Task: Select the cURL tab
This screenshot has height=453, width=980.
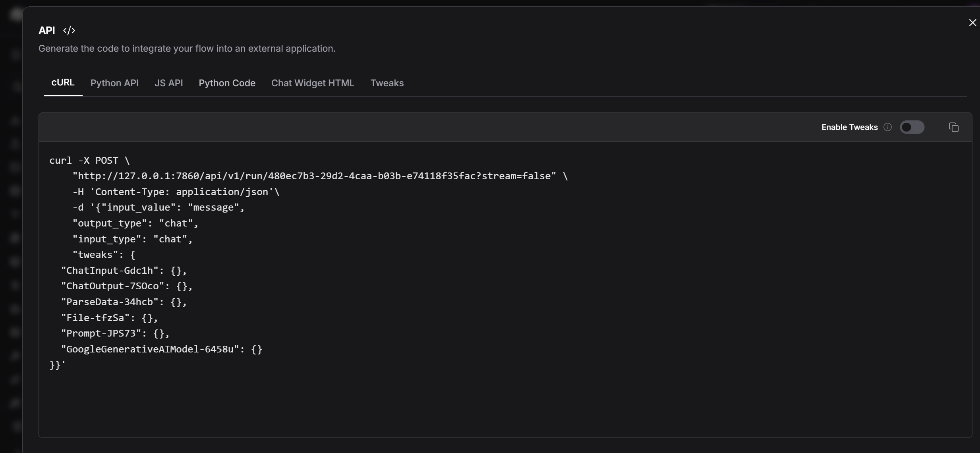Action: coord(63,83)
